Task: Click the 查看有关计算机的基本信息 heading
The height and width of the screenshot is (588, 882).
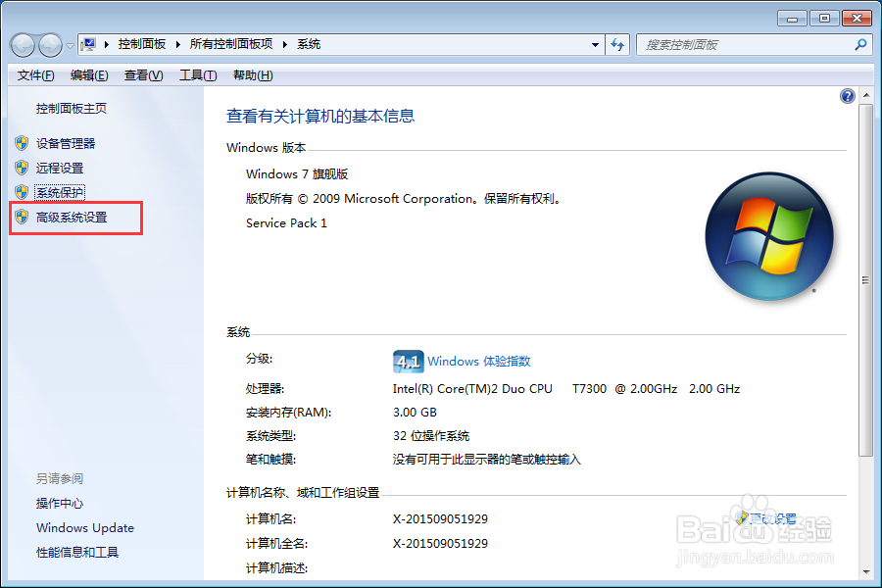Action: point(320,116)
